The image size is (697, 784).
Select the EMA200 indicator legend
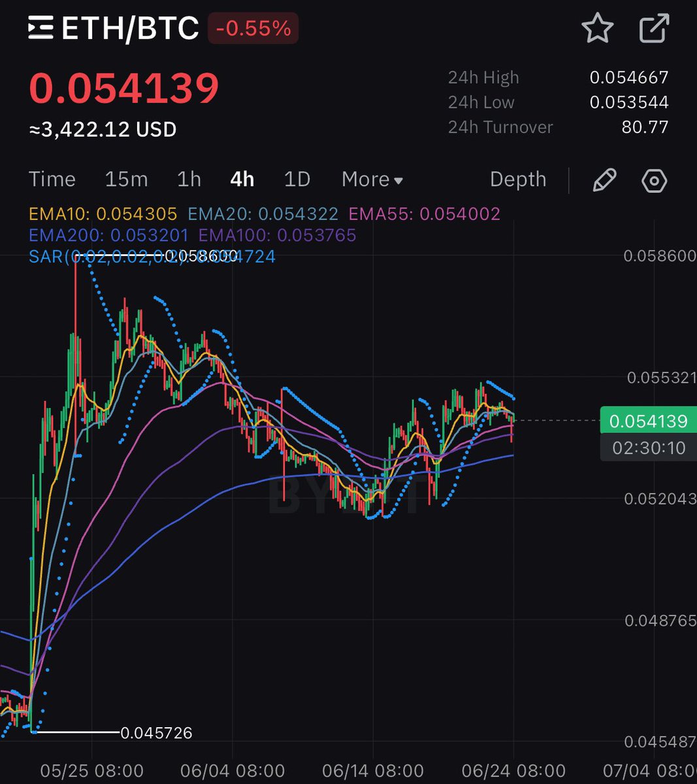[x=108, y=235]
